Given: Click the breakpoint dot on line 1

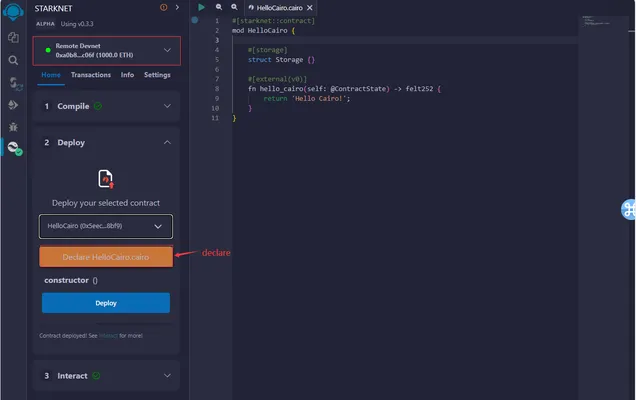Looking at the screenshot, I should tap(195, 20).
